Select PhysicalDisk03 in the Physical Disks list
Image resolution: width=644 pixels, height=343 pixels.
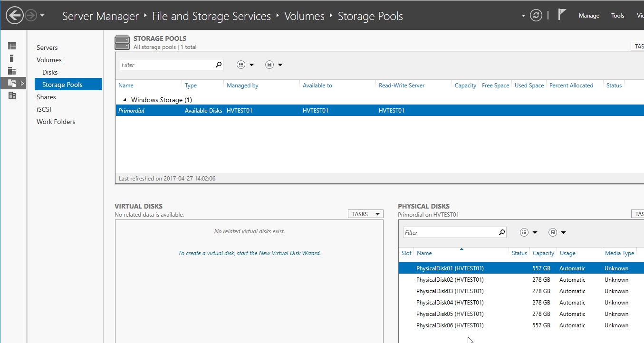pos(450,291)
